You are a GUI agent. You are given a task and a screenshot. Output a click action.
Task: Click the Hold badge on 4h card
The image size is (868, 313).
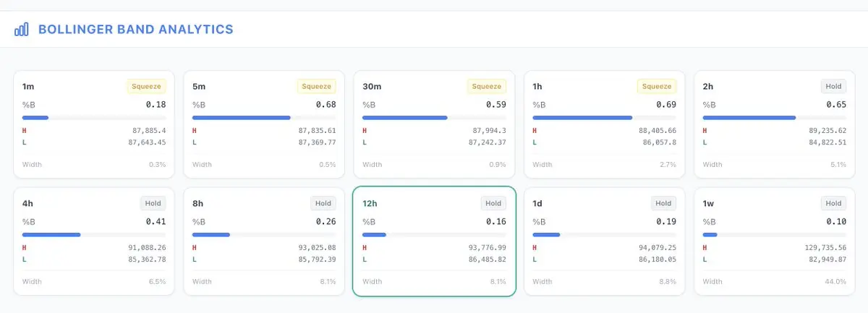pos(153,203)
